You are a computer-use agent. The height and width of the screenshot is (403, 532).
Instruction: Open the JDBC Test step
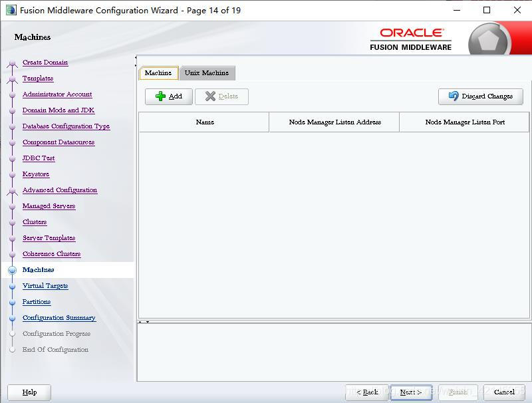click(x=39, y=158)
